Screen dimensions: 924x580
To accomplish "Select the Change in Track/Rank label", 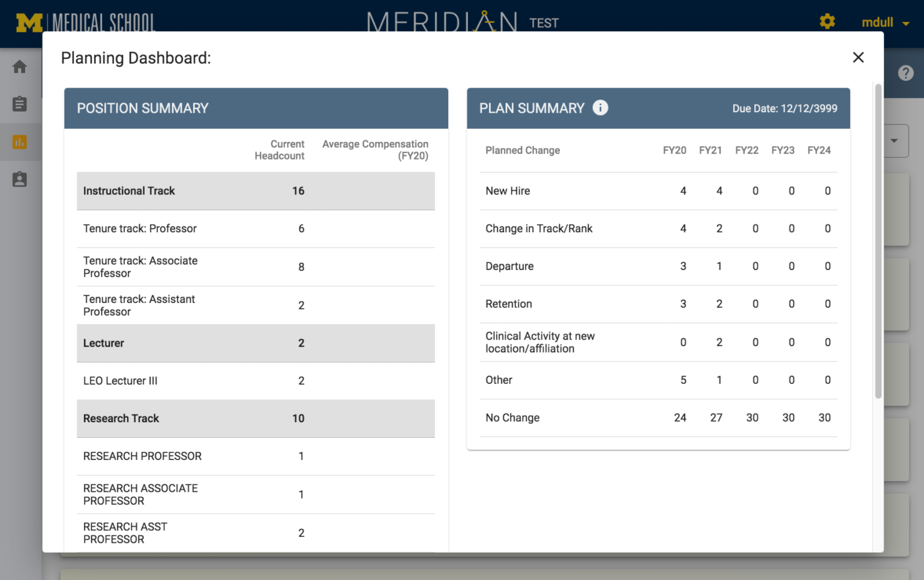I will (539, 229).
